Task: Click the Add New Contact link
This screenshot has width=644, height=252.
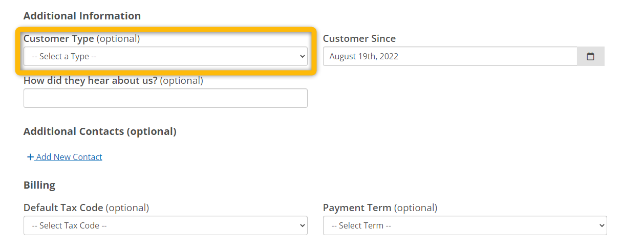Action: (65, 157)
